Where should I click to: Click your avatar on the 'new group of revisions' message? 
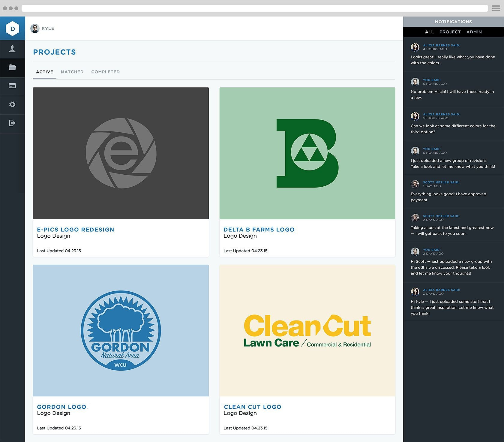[415, 151]
